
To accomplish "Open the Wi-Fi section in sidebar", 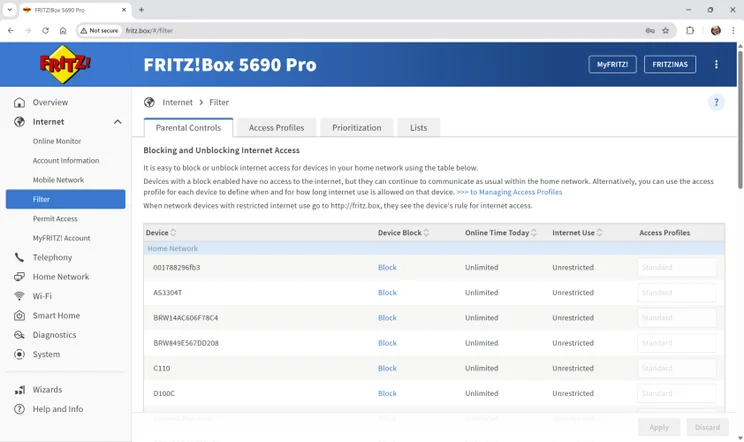I will click(x=42, y=296).
